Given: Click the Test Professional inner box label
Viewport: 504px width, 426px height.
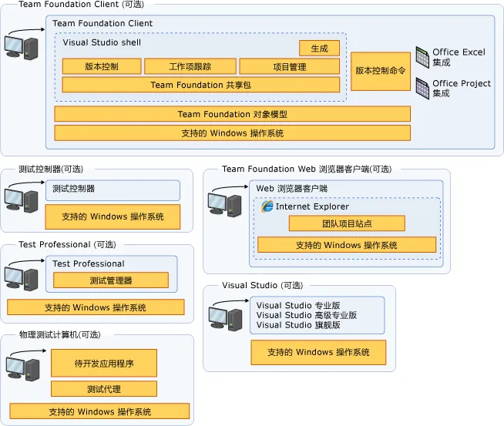Looking at the screenshot, I should [x=89, y=263].
